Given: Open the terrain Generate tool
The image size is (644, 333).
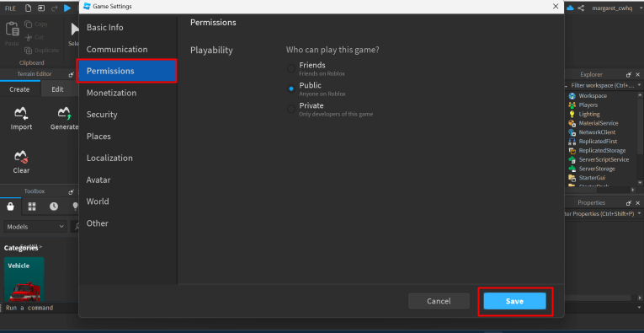Looking at the screenshot, I should (64, 119).
